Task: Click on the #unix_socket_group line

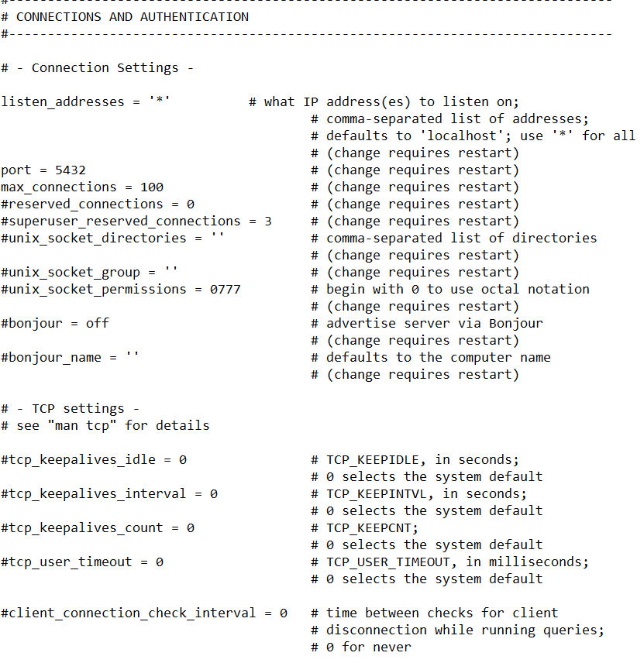Action: [90, 272]
